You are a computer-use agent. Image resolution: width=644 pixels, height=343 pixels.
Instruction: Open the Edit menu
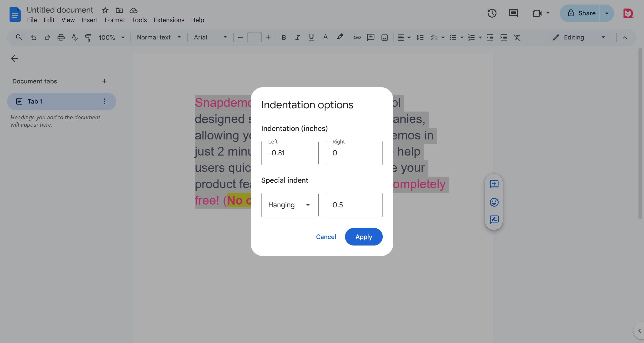49,20
